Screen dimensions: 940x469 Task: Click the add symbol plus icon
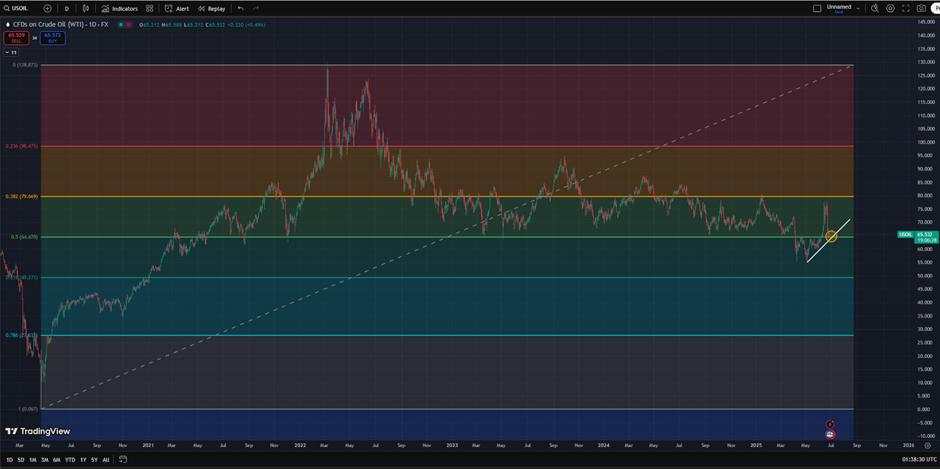pos(47,8)
